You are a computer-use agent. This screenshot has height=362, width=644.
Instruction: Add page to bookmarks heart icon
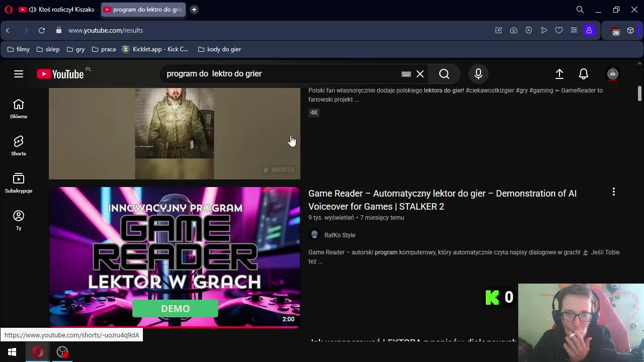[x=559, y=31]
